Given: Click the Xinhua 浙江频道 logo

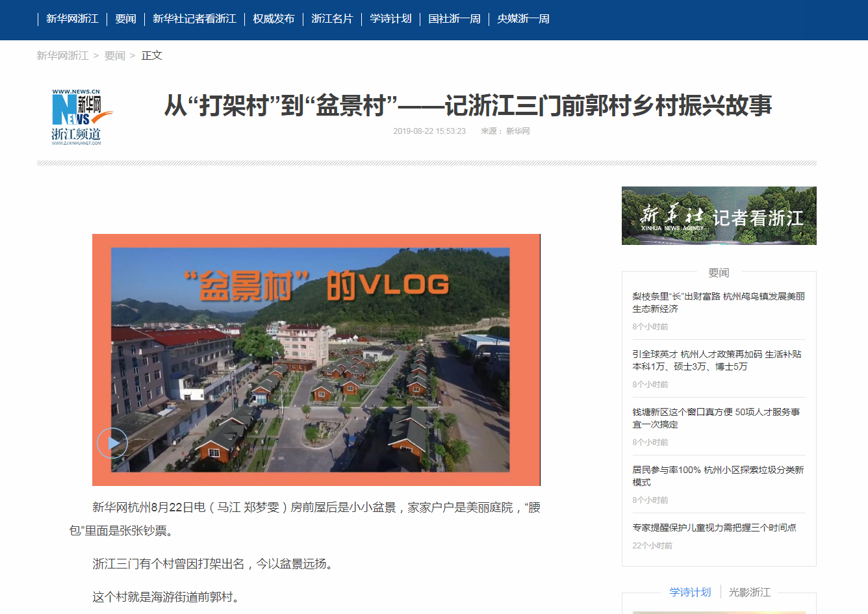Looking at the screenshot, I should click(77, 117).
